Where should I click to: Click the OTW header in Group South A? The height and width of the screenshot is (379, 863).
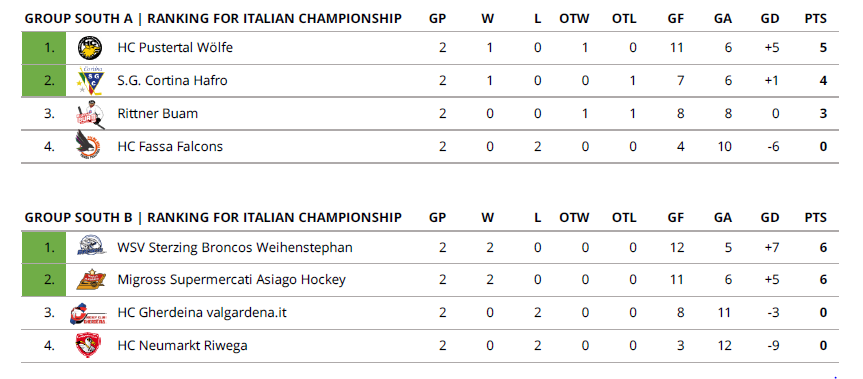click(x=574, y=19)
